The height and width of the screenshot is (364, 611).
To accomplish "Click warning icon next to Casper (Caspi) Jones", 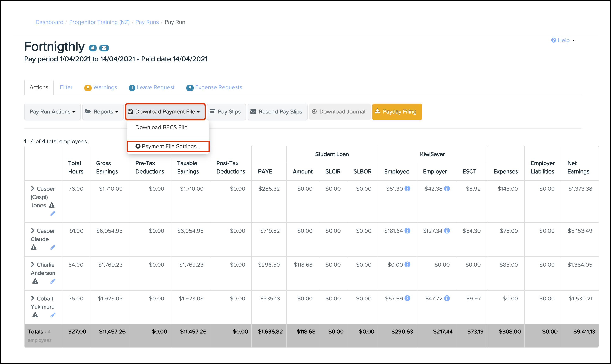I will click(x=52, y=205).
